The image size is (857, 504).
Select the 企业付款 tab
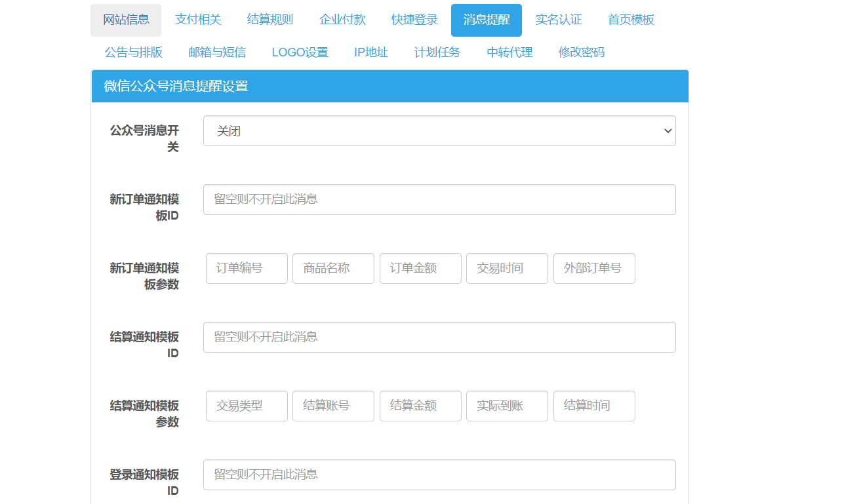(342, 20)
